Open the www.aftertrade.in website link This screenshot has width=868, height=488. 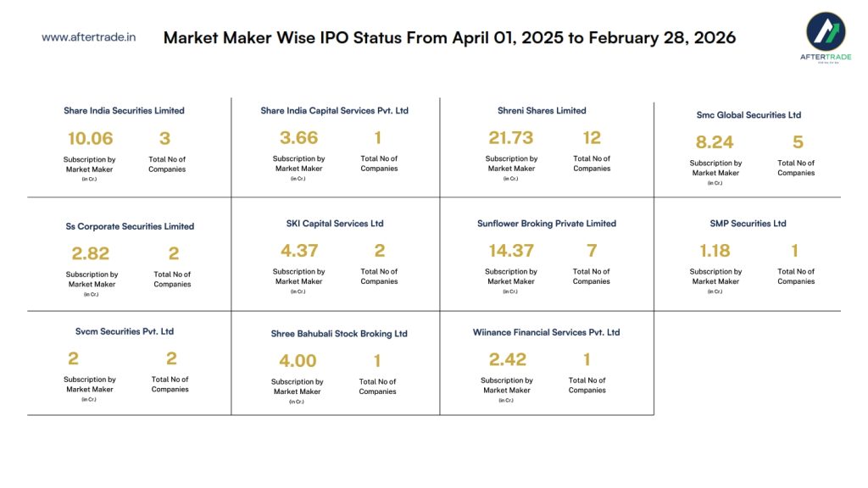(89, 37)
